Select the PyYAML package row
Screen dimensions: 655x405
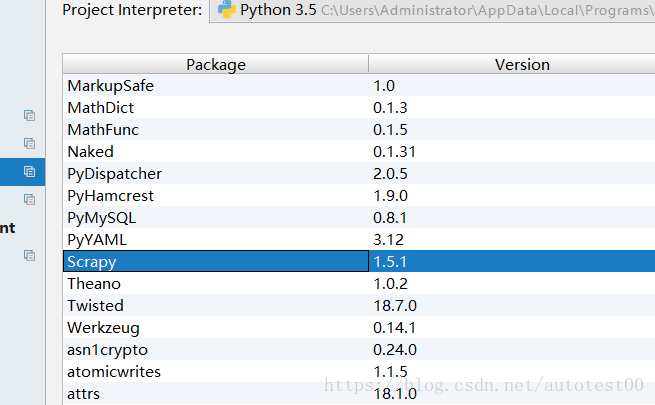[359, 240]
